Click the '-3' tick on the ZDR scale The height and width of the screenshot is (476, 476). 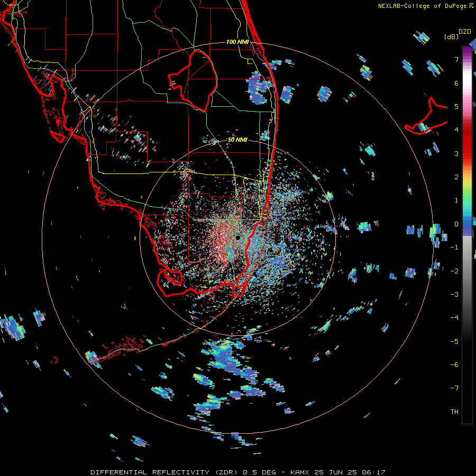click(x=454, y=294)
